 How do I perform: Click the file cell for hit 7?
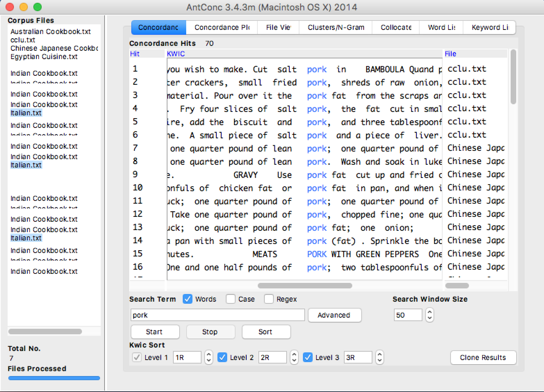(476, 148)
